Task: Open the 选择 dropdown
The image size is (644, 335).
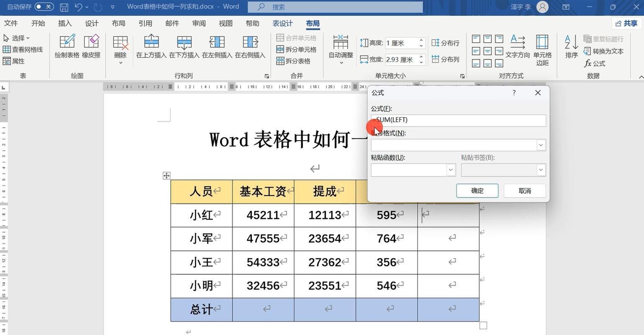Action: [17, 38]
